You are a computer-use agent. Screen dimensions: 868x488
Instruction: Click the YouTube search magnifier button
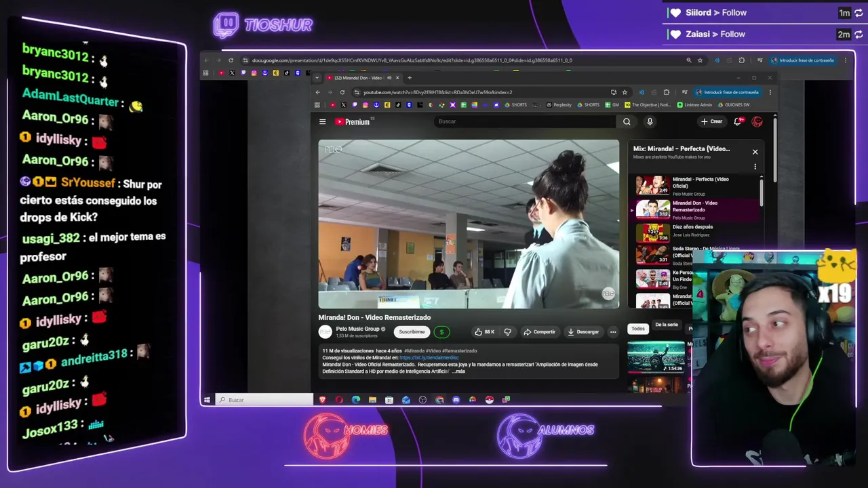click(x=627, y=122)
